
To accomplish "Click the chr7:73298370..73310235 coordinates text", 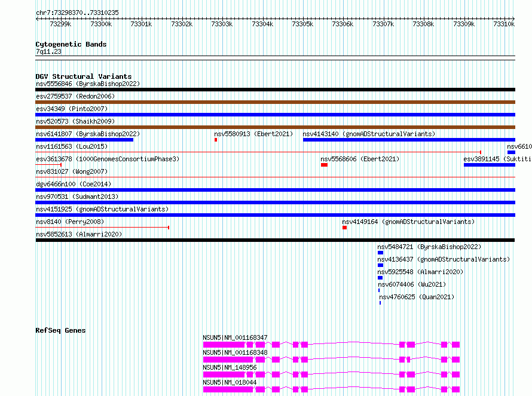I will pos(77,13).
